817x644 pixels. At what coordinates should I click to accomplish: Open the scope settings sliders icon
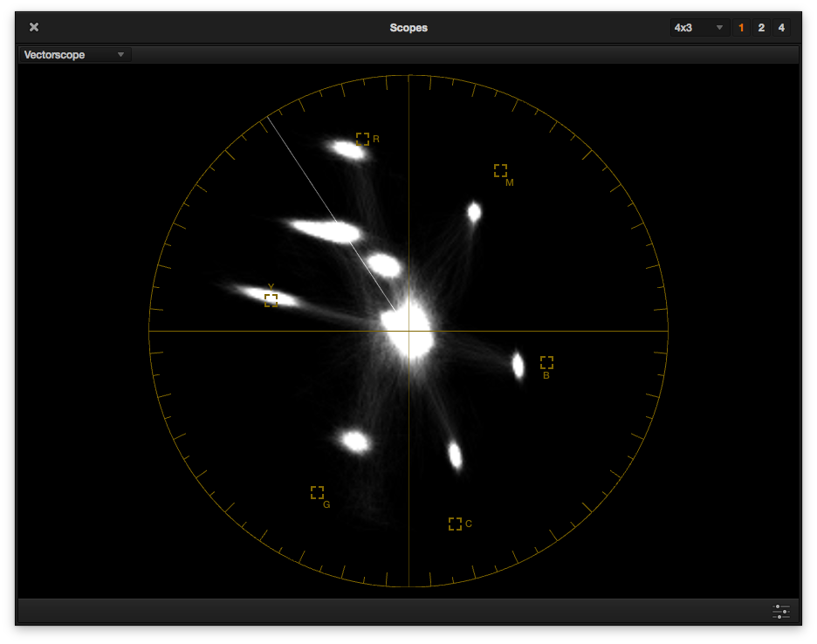pyautogui.click(x=780, y=612)
